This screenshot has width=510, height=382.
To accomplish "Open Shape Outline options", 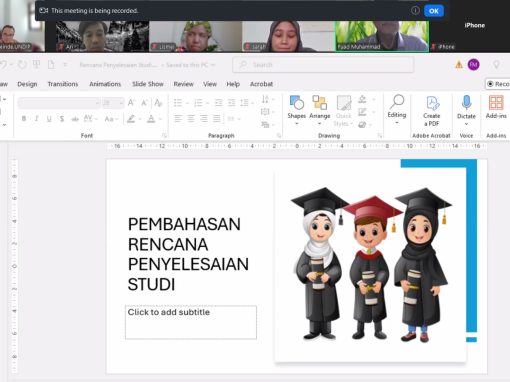I will [366, 112].
